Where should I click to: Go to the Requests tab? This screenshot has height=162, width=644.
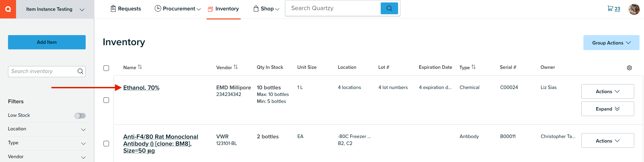pyautogui.click(x=126, y=9)
